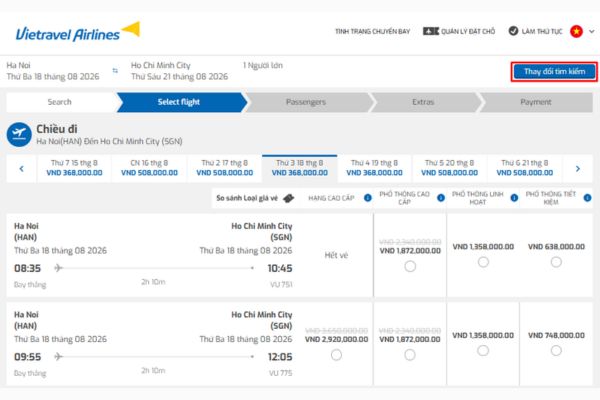The image size is (600, 400).
Task: Open Tình trạng chuyến bay flight status
Action: (372, 31)
